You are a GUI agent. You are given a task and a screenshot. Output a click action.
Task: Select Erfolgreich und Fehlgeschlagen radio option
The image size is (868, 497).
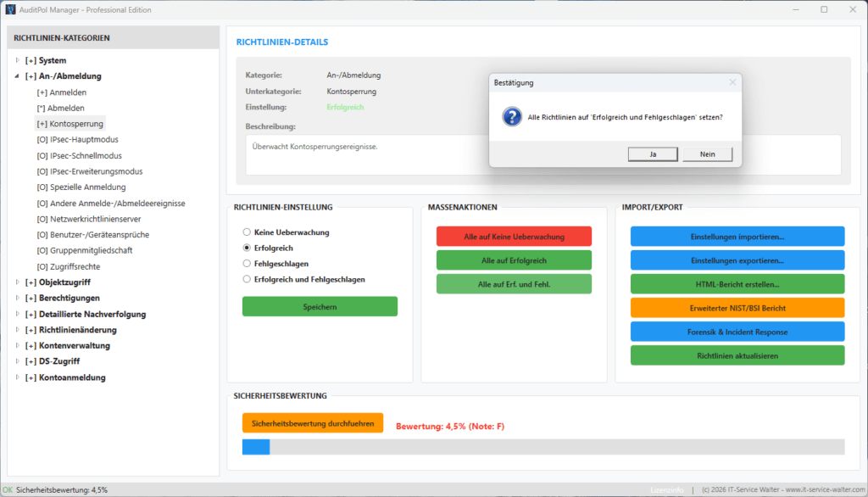[247, 279]
